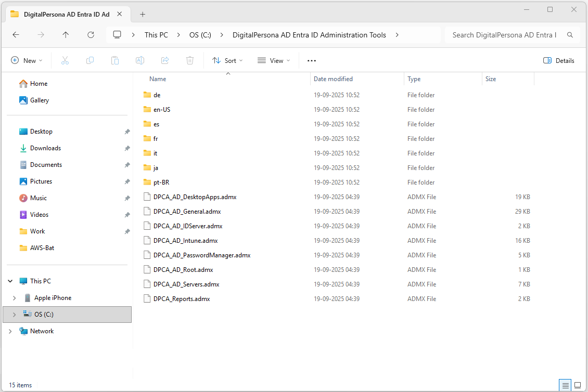
Task: Click the Delete trash can icon
Action: click(x=190, y=61)
